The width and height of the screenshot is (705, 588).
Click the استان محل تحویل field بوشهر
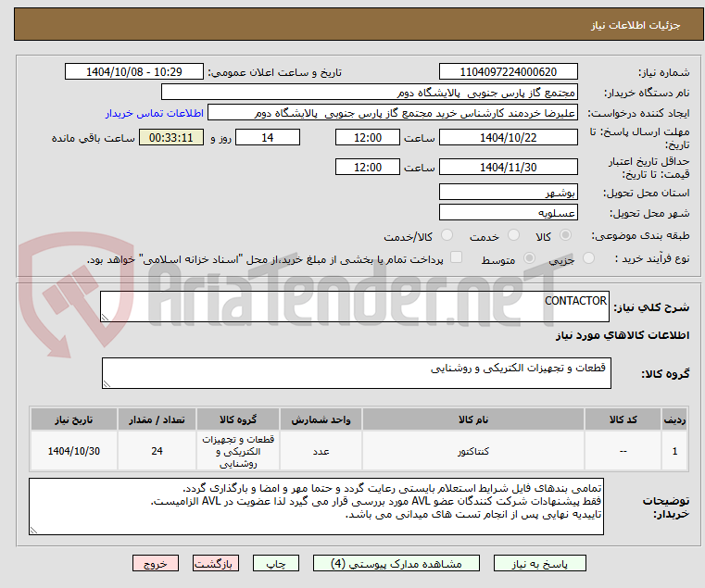pos(508,193)
